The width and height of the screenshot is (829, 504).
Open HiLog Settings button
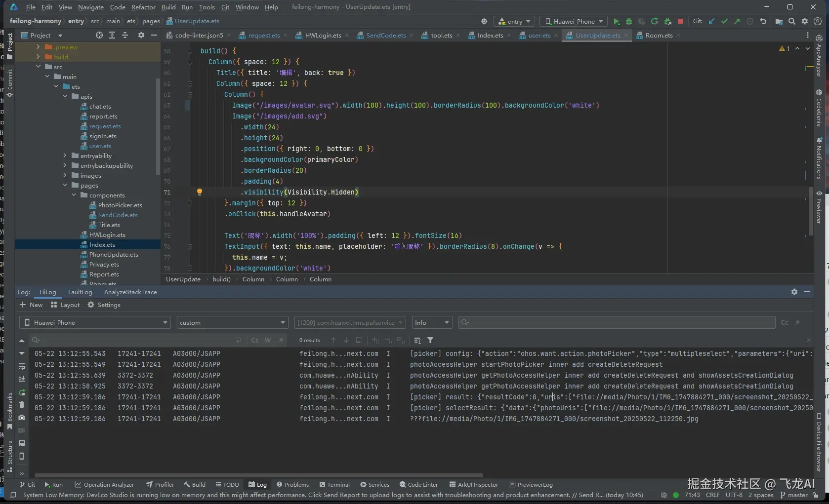tap(104, 305)
